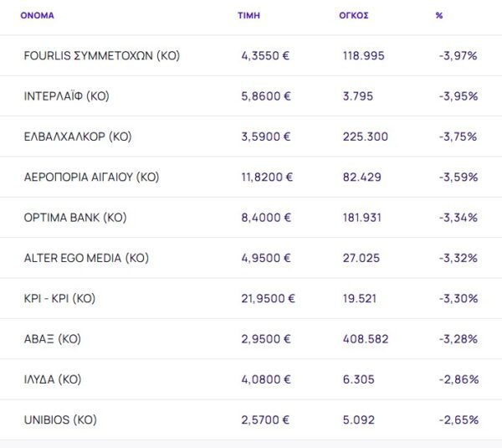The width and height of the screenshot is (502, 448).
Task: Sort by the % column header
Action: 439,15
